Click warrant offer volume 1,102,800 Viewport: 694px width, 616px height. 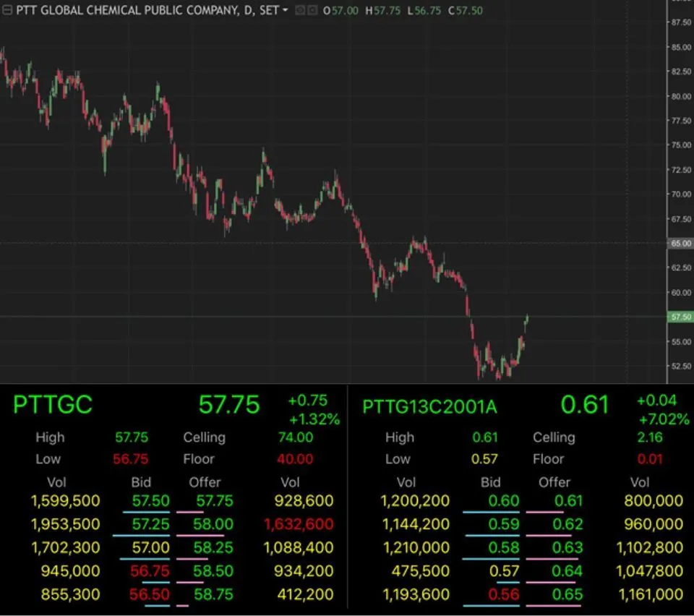pos(650,548)
